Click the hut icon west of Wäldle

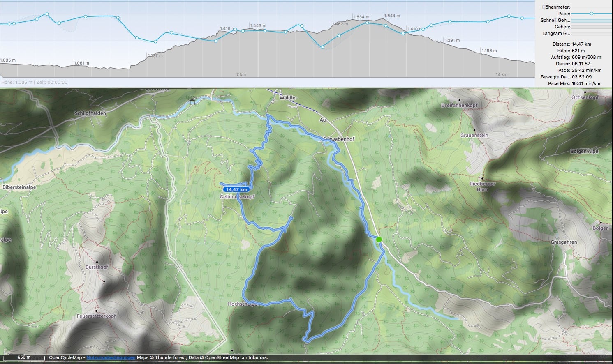192,101
